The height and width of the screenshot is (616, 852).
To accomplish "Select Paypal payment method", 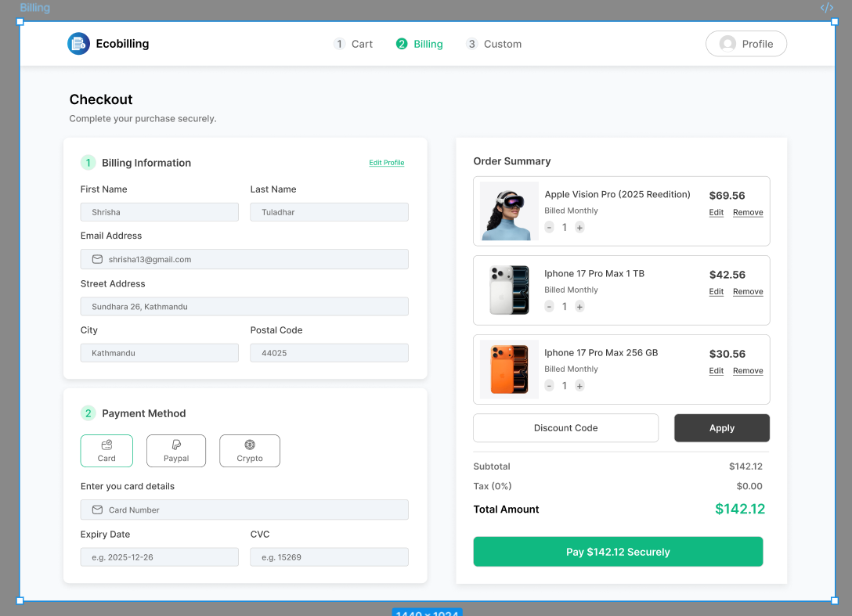I will [176, 451].
